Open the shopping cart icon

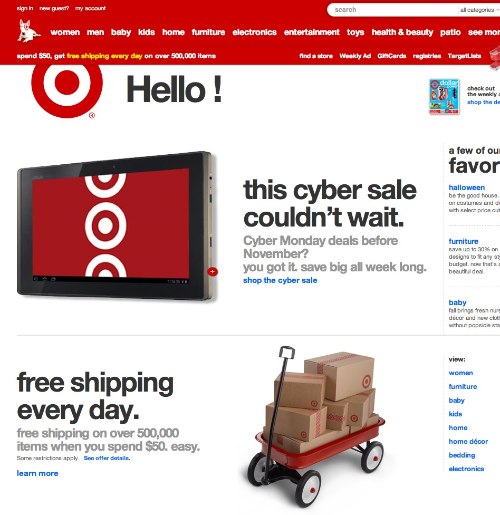[495, 57]
